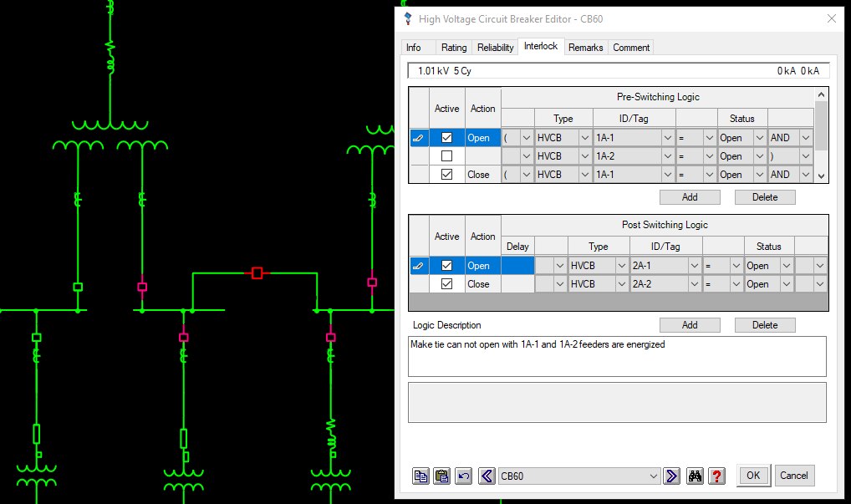Paste settings with the clipboard paste icon
Image resolution: width=851 pixels, height=504 pixels.
point(441,476)
